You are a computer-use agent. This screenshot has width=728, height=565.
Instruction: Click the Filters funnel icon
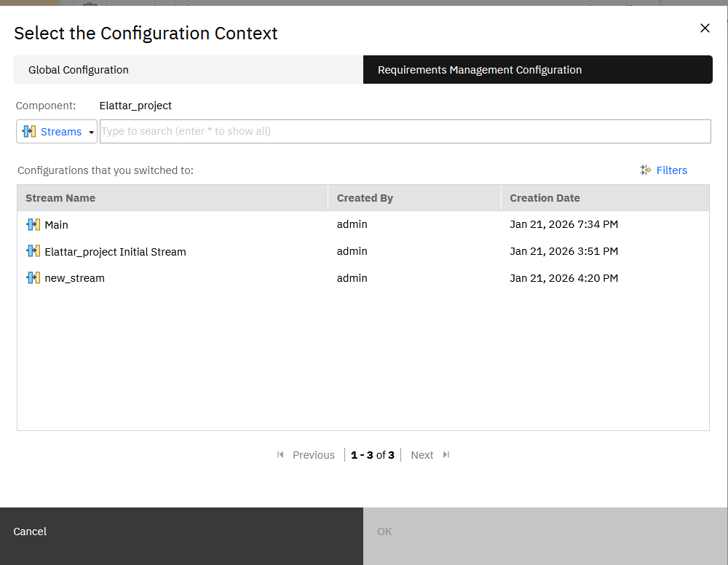645,170
